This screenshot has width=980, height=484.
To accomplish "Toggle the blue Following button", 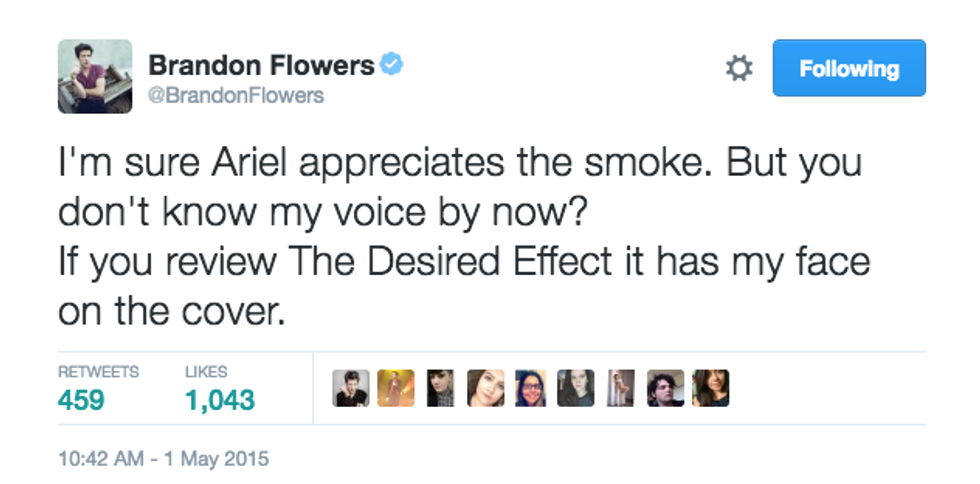I will (849, 69).
